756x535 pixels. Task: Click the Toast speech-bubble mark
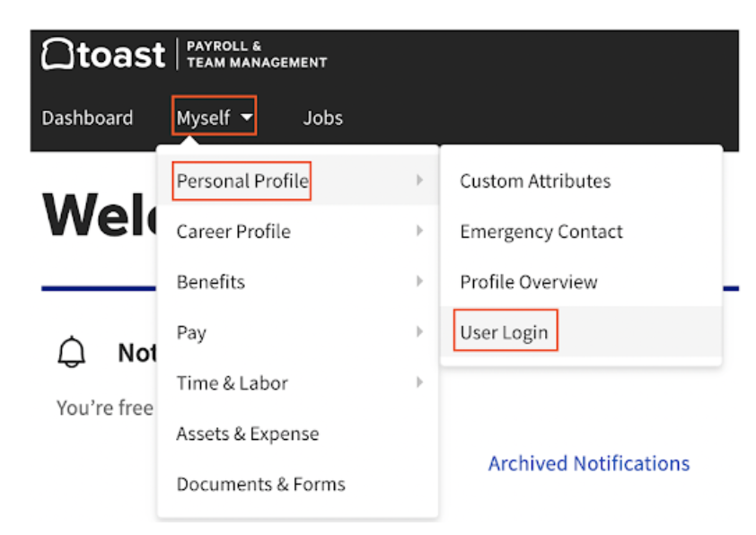(x=56, y=54)
